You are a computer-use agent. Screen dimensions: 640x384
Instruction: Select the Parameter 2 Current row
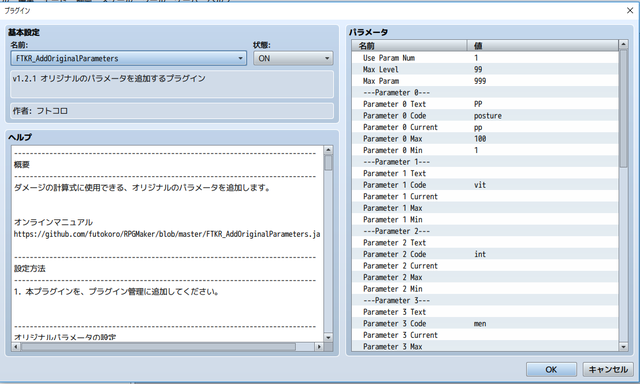[485, 266]
